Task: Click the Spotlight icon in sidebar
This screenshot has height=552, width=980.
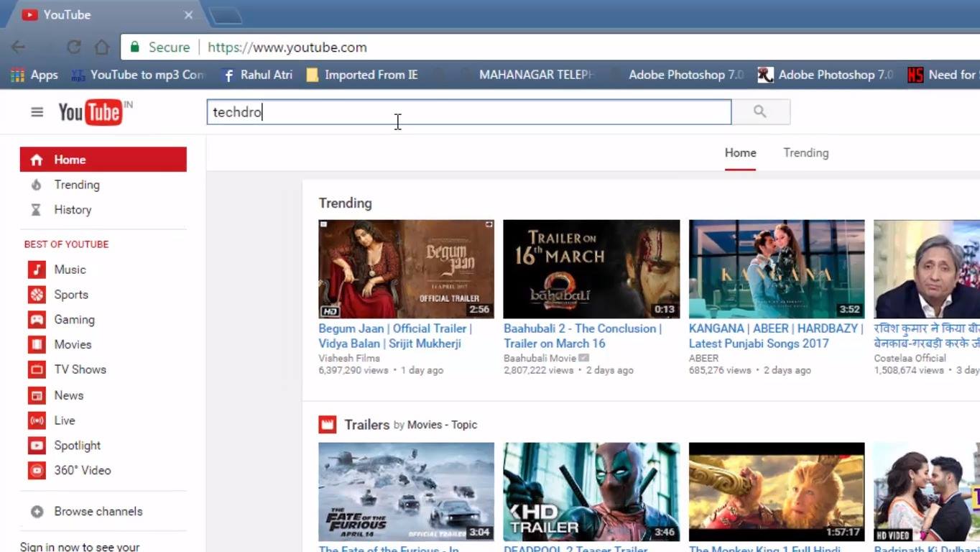Action: pyautogui.click(x=37, y=446)
